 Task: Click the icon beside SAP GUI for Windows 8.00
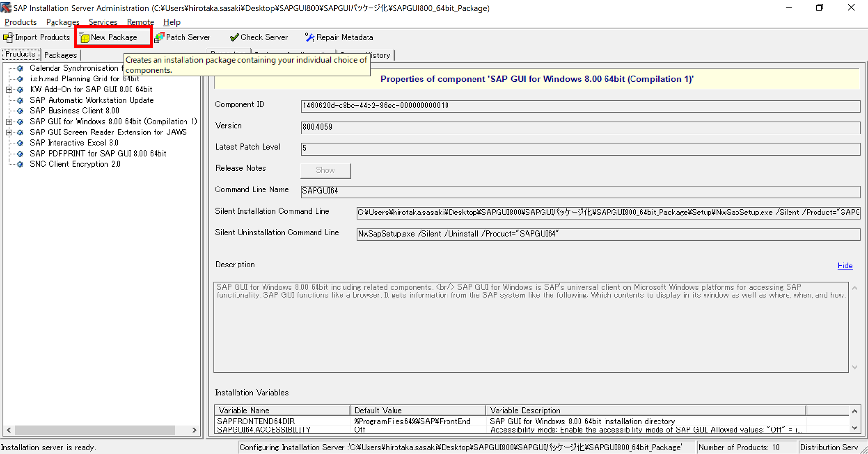pyautogui.click(x=20, y=122)
